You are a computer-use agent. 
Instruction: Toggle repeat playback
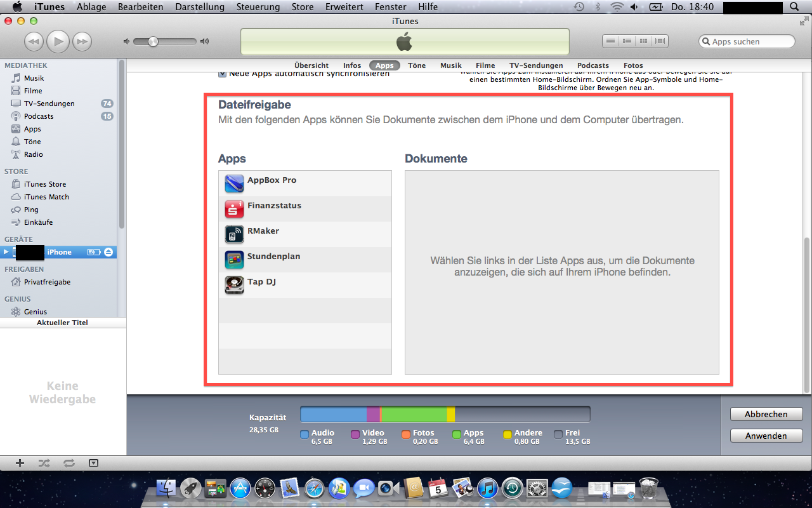(69, 463)
